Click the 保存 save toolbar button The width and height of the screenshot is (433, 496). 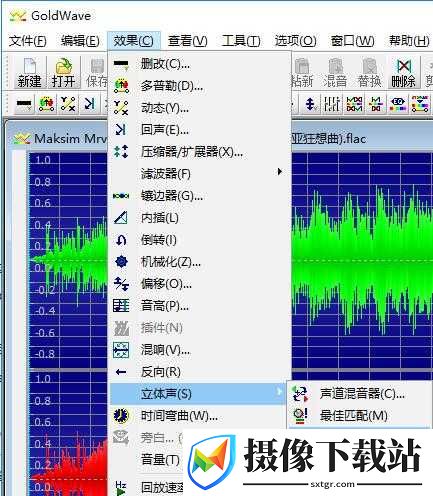(96, 73)
